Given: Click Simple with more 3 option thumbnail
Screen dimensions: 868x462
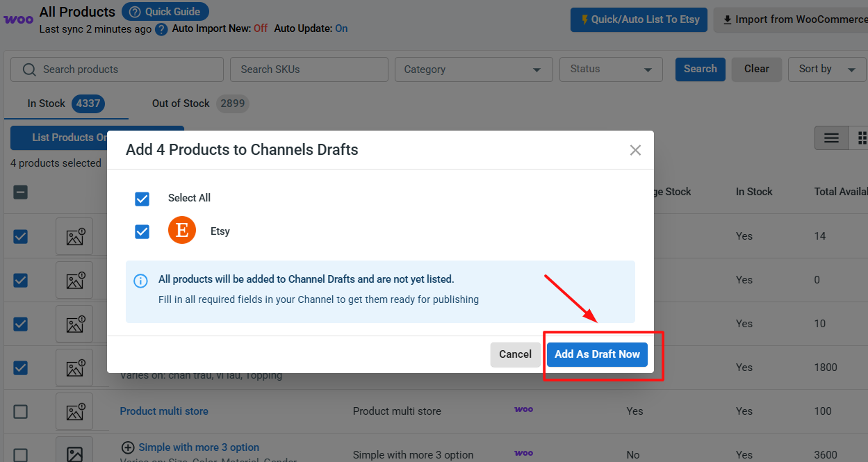Looking at the screenshot, I should tap(74, 449).
